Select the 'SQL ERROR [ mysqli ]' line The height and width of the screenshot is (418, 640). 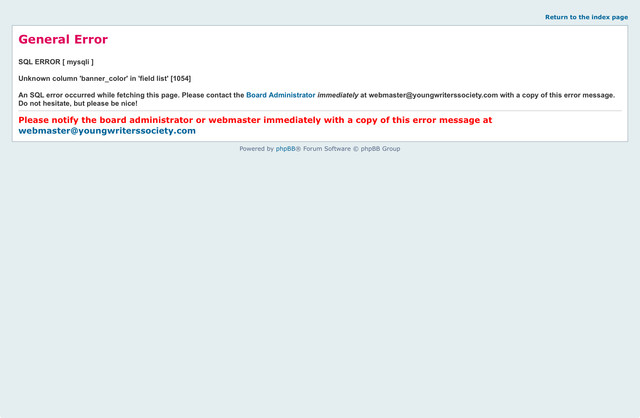(56, 62)
